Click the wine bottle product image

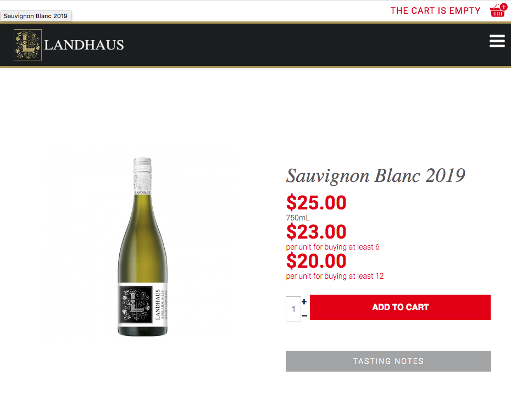coord(143,247)
